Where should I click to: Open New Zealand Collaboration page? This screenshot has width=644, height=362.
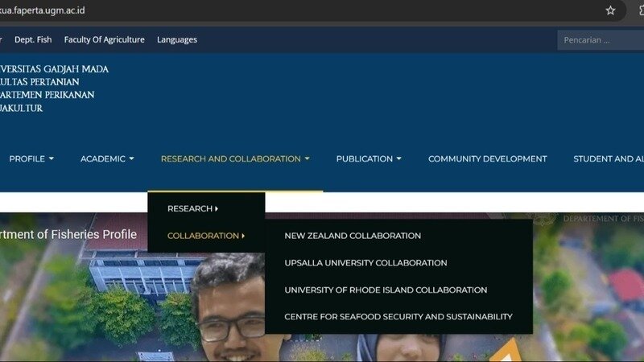click(353, 236)
